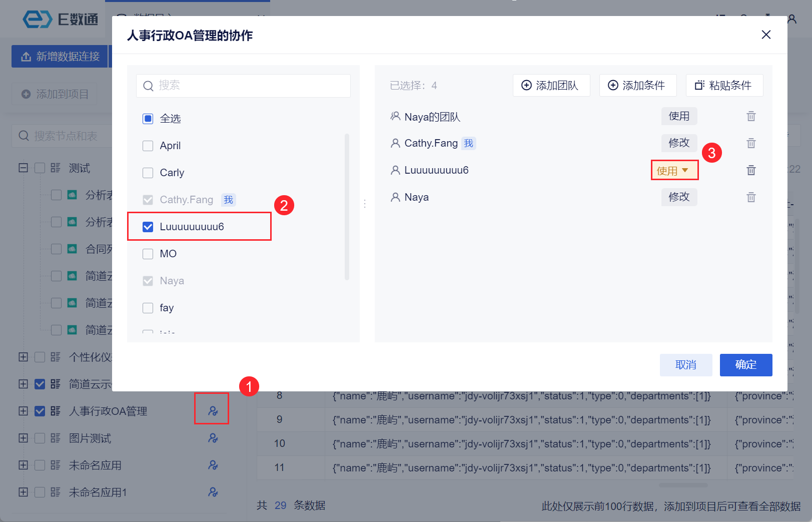812x522 pixels.
Task: Open collaboration settings for 未命名应用1
Action: tap(213, 492)
